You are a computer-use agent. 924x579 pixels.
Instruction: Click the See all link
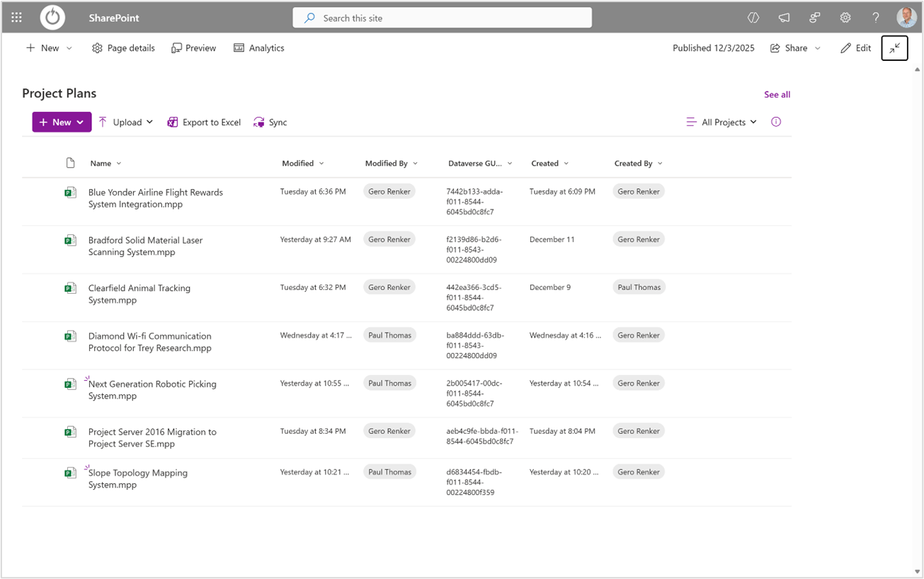coord(777,93)
